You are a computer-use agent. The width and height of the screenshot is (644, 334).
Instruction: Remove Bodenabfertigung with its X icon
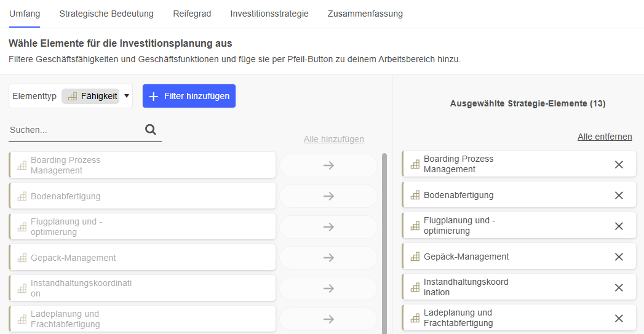619,195
